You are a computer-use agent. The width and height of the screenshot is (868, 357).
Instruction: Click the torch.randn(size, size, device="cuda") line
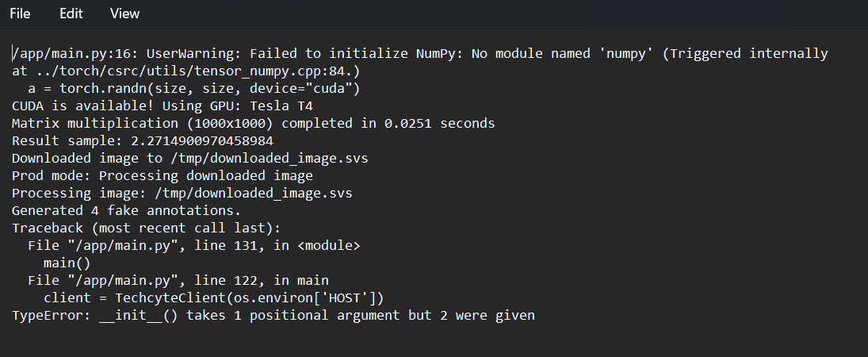pyautogui.click(x=193, y=89)
